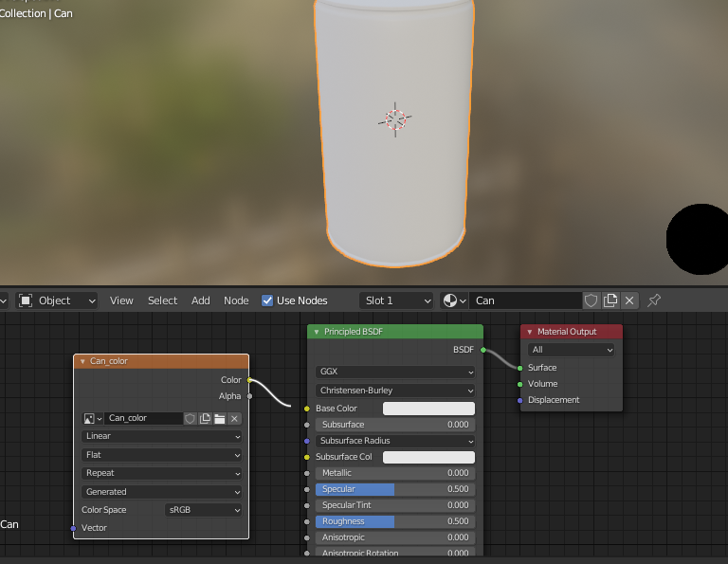Click the Subsurface Col swatch
728x564 pixels.
428,457
